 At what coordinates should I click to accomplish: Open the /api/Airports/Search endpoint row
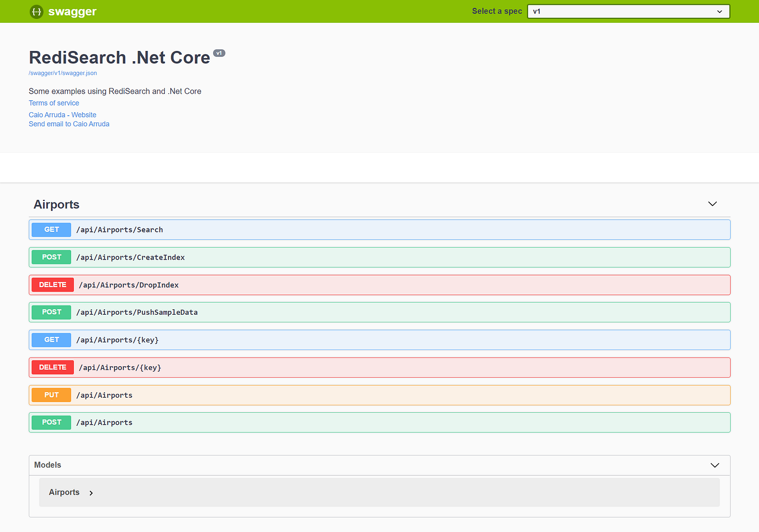(379, 229)
